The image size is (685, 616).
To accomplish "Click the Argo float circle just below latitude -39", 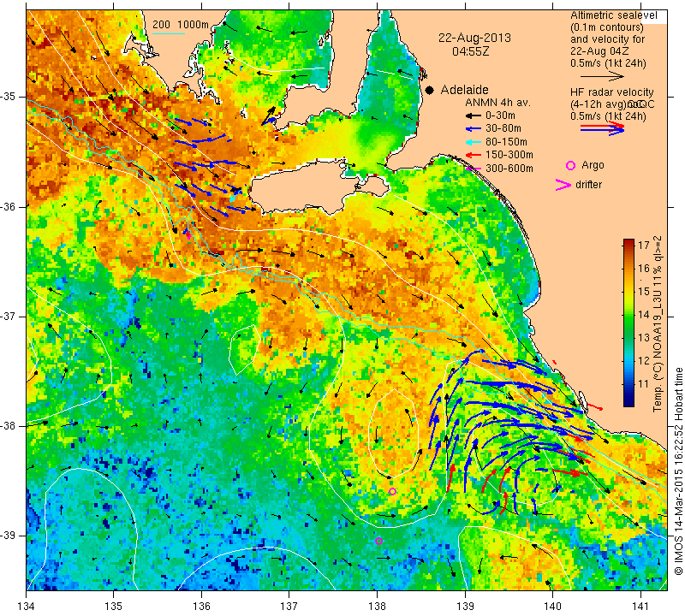I will pyautogui.click(x=378, y=542).
